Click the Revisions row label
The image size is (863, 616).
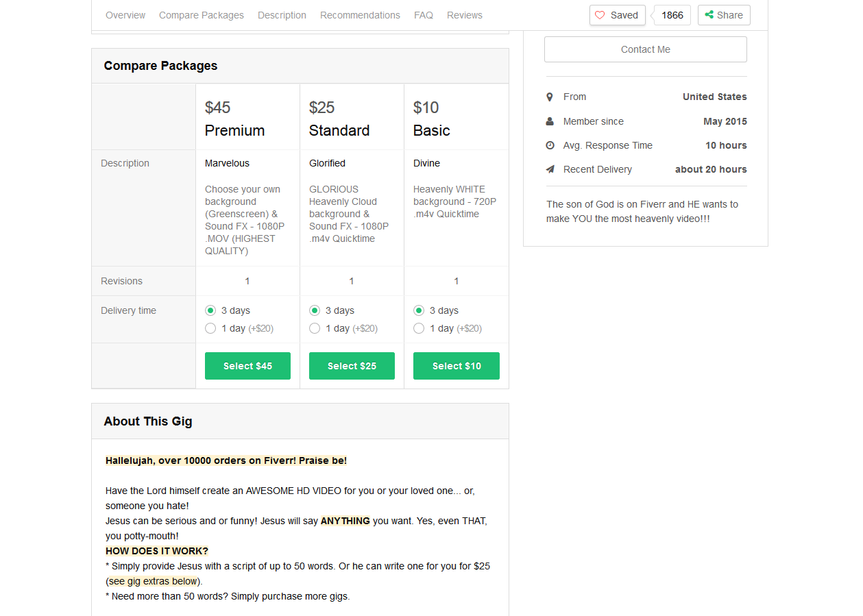121,281
